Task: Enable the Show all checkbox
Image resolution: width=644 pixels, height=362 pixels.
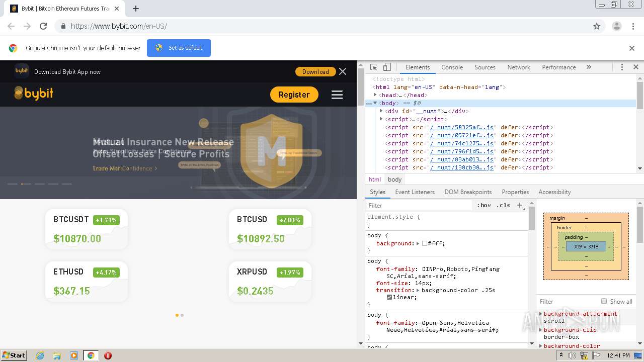Action: (x=604, y=301)
